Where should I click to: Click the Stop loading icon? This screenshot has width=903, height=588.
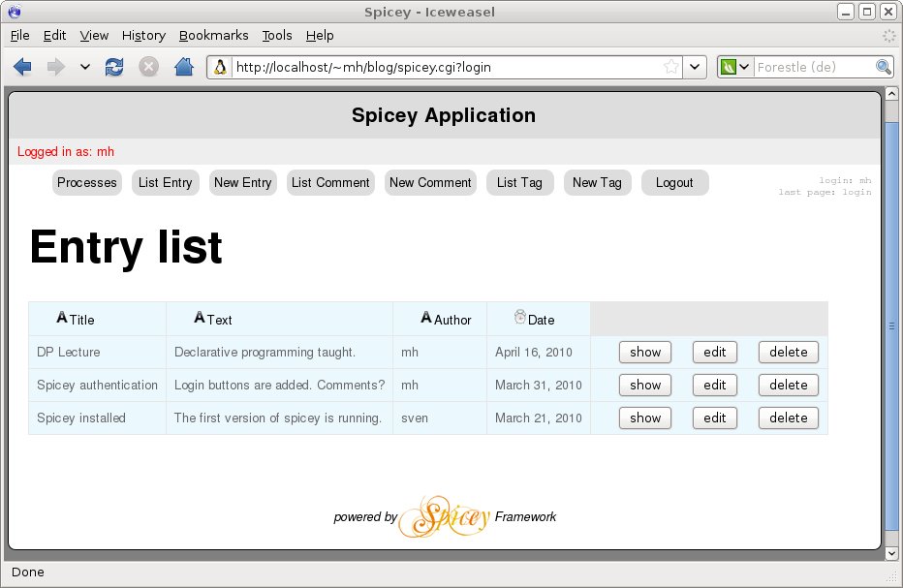click(148, 67)
